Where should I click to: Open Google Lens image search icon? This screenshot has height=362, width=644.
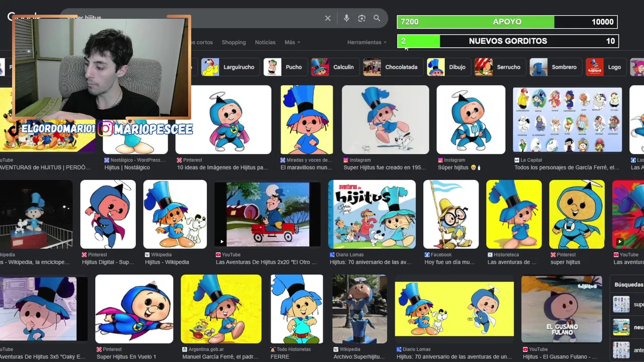361,18
